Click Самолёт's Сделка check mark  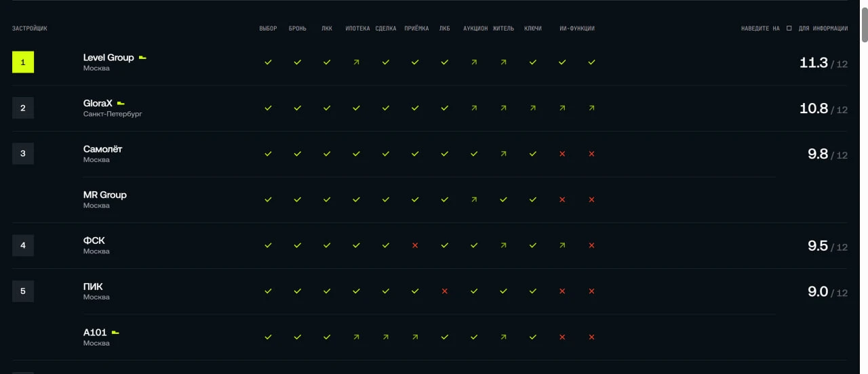pyautogui.click(x=386, y=154)
